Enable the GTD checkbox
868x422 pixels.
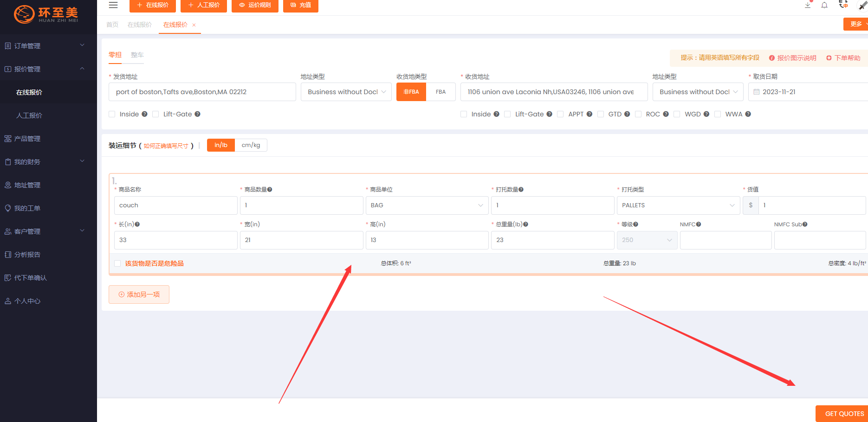pos(601,114)
